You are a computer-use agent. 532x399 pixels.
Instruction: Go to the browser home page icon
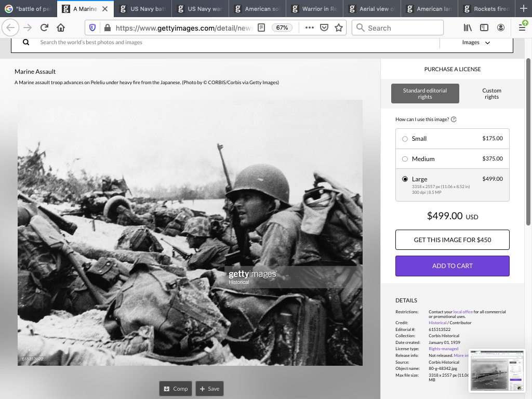(x=61, y=28)
